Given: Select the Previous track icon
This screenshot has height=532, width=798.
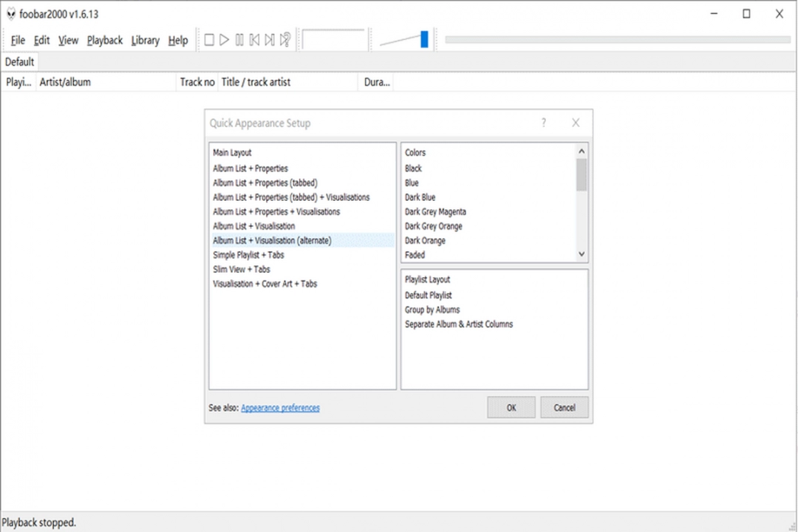Looking at the screenshot, I should click(254, 40).
